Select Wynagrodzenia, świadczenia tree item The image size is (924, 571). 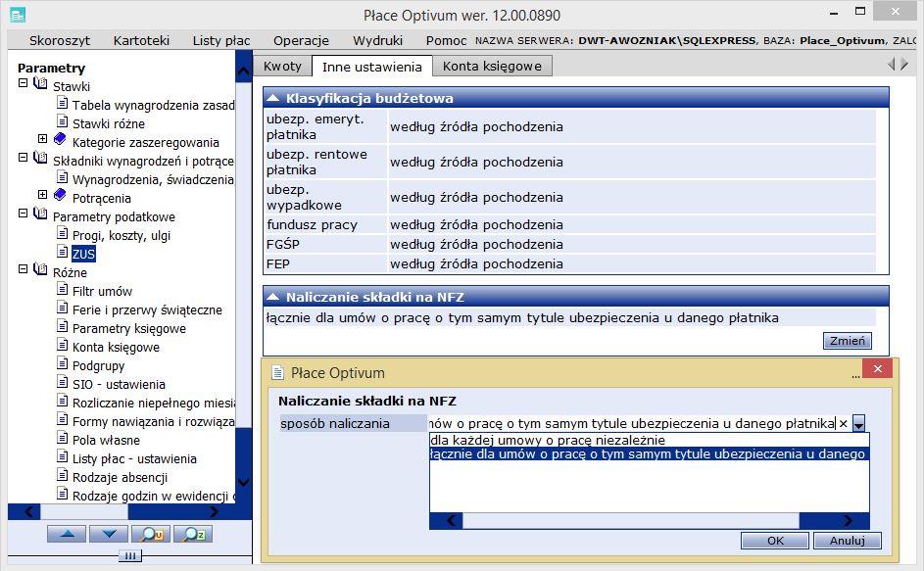153,180
